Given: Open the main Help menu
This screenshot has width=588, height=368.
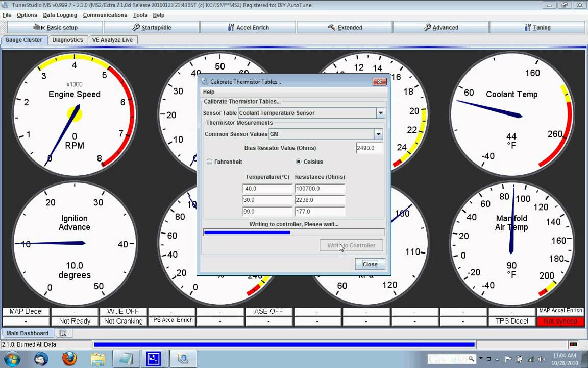Looking at the screenshot, I should point(159,15).
